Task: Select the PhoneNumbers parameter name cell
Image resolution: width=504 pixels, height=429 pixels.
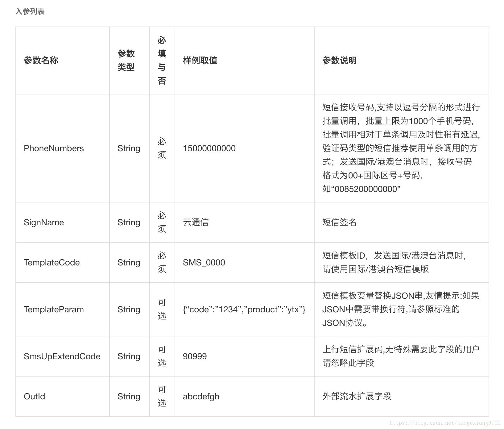Action: pos(54,148)
